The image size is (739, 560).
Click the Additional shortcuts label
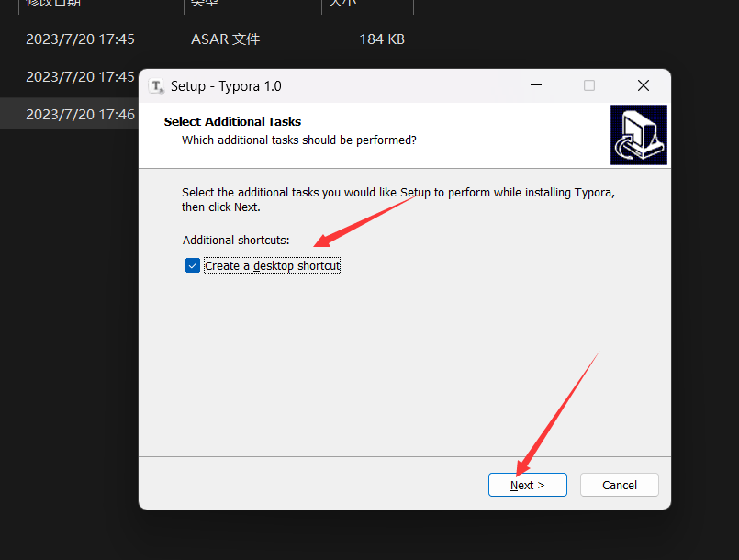[236, 240]
